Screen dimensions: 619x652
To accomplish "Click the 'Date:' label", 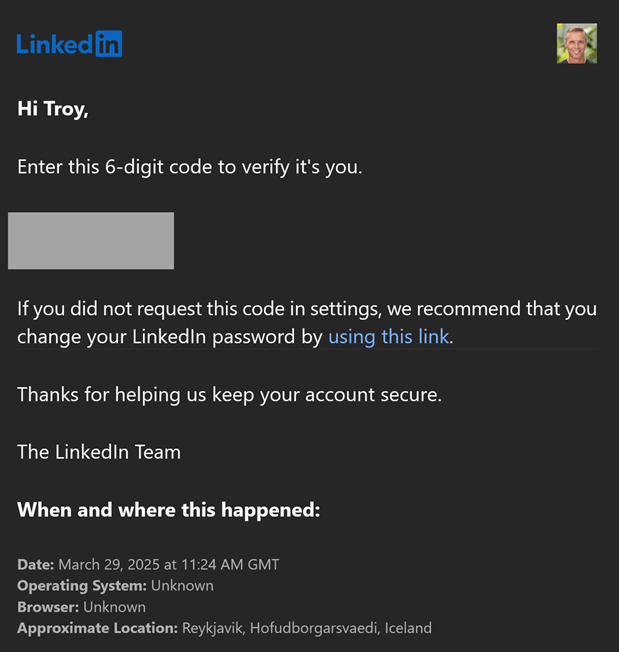I will (x=35, y=564).
